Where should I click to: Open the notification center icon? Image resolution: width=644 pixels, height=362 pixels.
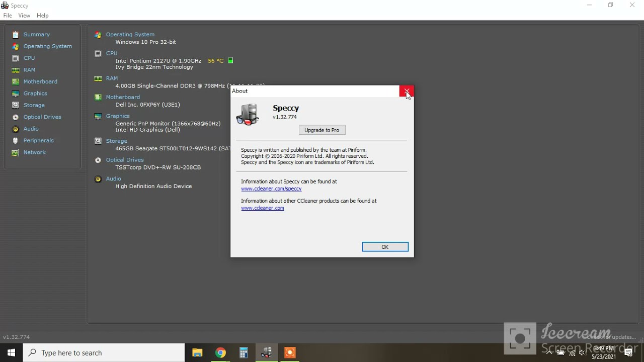(628, 353)
